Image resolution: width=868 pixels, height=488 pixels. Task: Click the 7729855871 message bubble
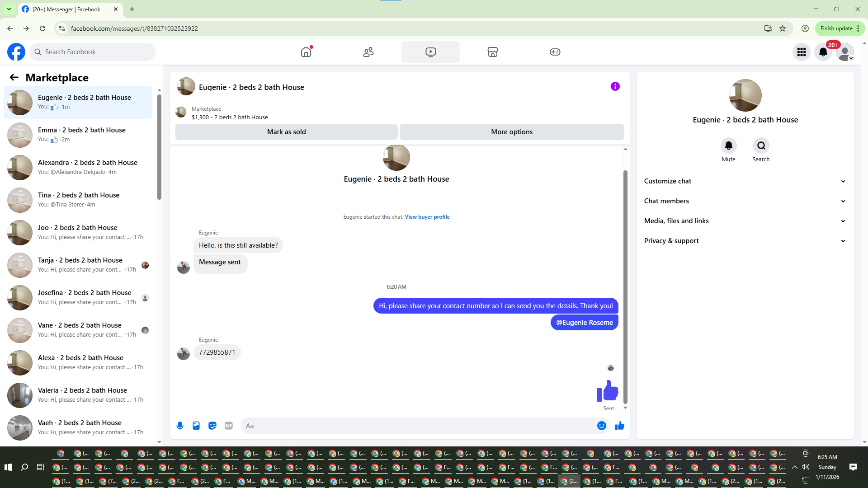(x=217, y=352)
